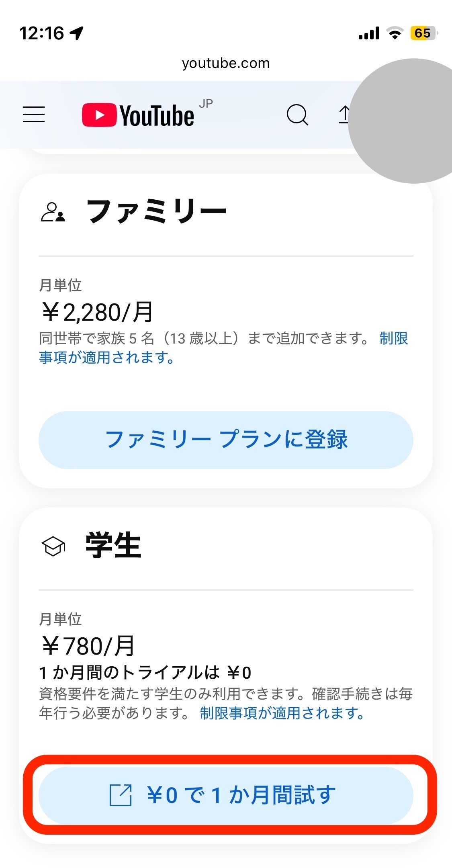Open the search magnifier icon
The height and width of the screenshot is (868, 452).
coord(297,115)
